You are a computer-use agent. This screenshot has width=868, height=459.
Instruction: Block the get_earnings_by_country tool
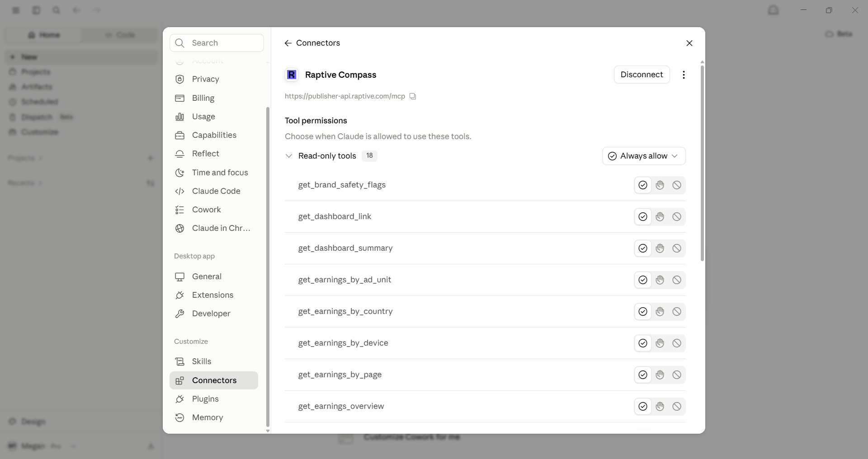point(676,312)
